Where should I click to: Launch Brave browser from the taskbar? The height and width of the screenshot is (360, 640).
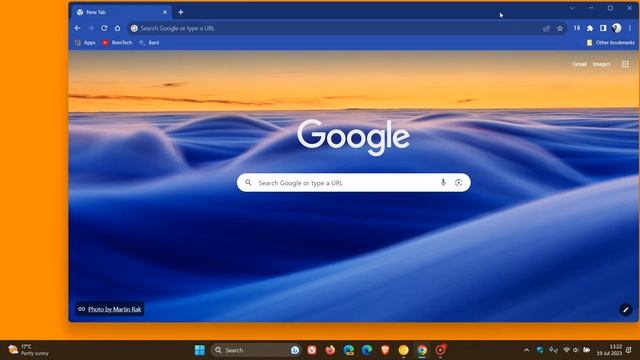(x=385, y=350)
